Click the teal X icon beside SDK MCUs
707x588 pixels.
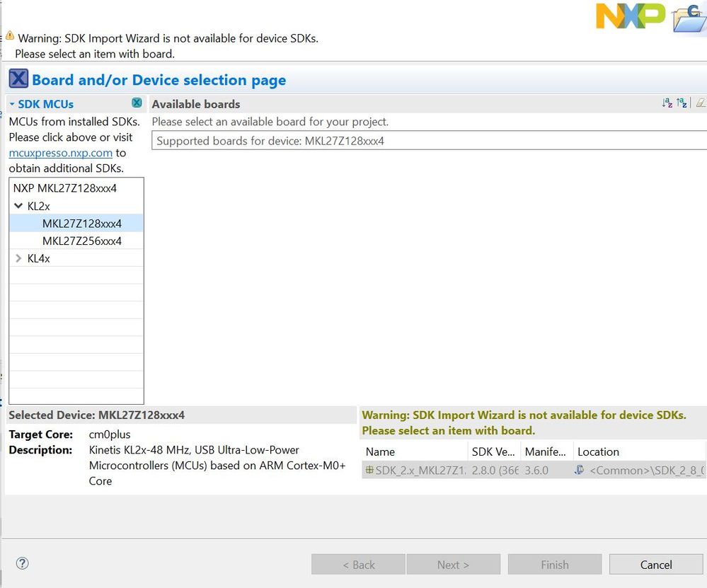137,103
